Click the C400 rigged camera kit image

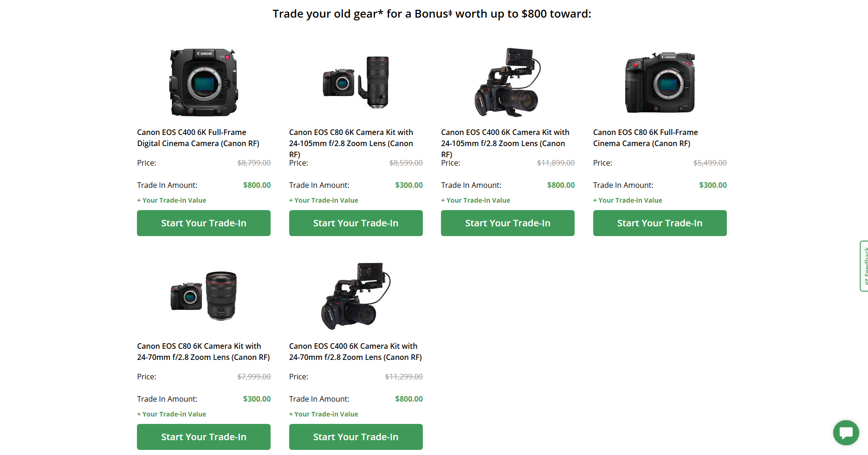coord(507,83)
